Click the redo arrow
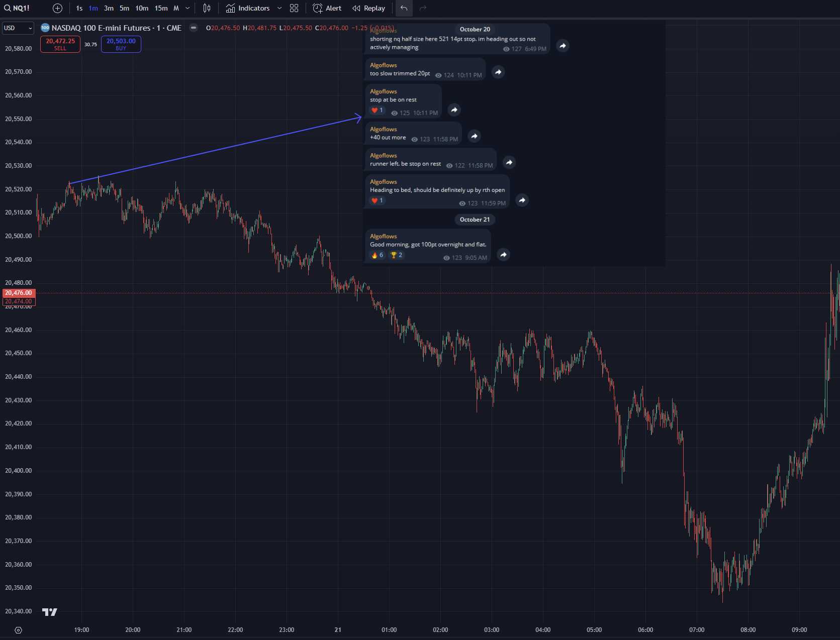 pos(423,8)
